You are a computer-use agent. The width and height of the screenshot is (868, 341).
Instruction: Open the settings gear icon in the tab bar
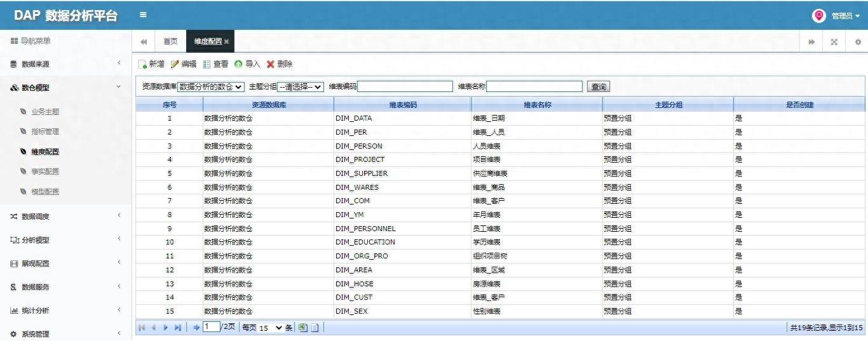[858, 42]
